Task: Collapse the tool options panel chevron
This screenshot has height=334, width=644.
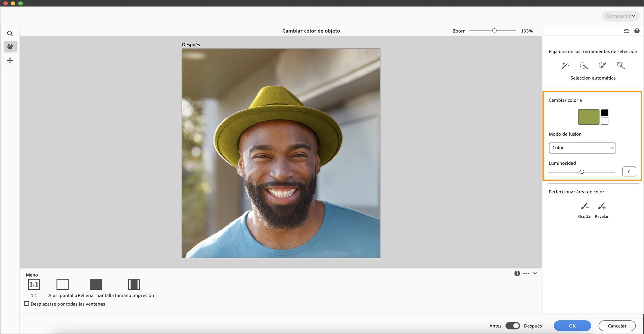Action: [x=535, y=273]
